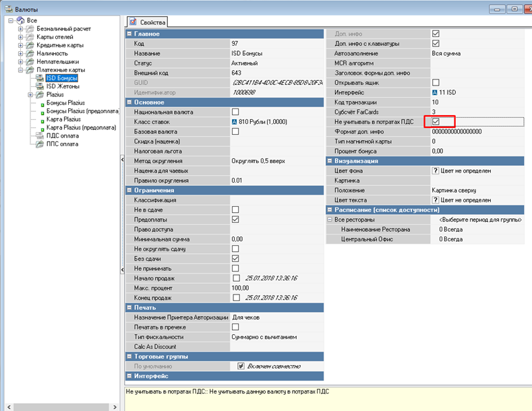Image resolution: width=532 pixels, height=411 pixels.
Task: Select Карта Plazius in the tree
Action: (x=63, y=119)
